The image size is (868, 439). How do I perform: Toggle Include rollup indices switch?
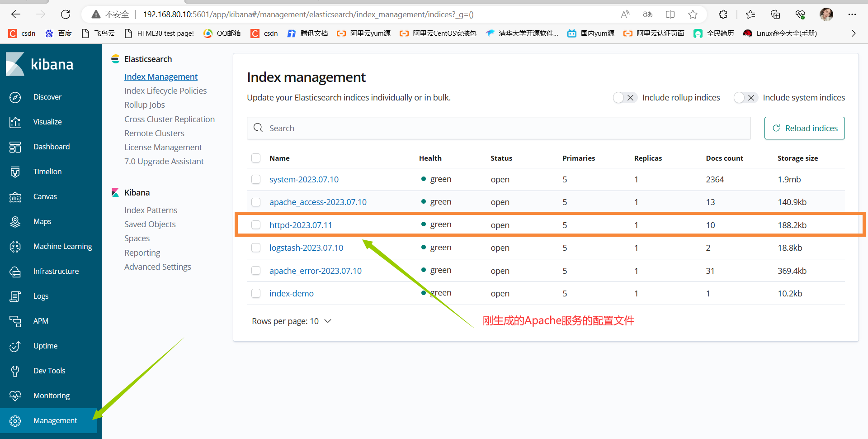(x=625, y=98)
